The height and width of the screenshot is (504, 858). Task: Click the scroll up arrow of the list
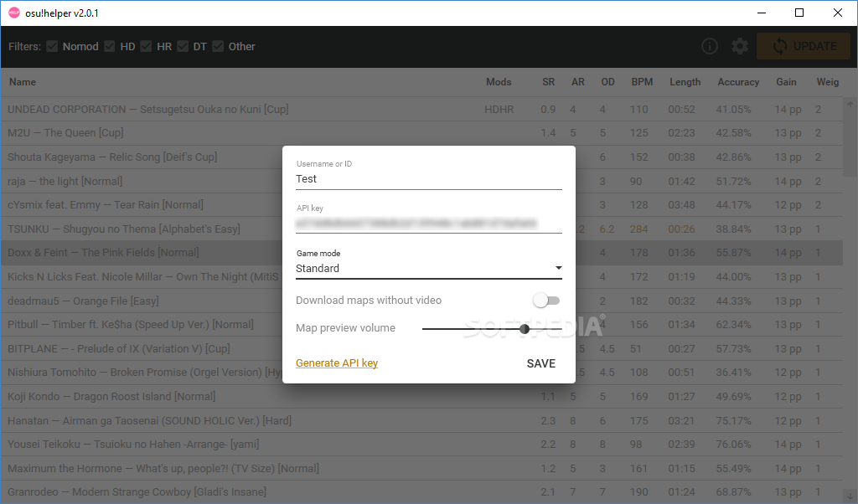[x=850, y=104]
